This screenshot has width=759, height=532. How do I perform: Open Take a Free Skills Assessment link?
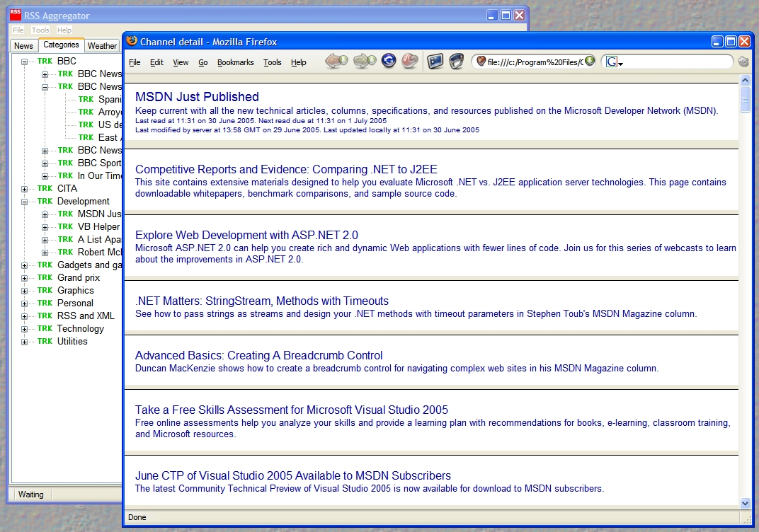pos(292,410)
